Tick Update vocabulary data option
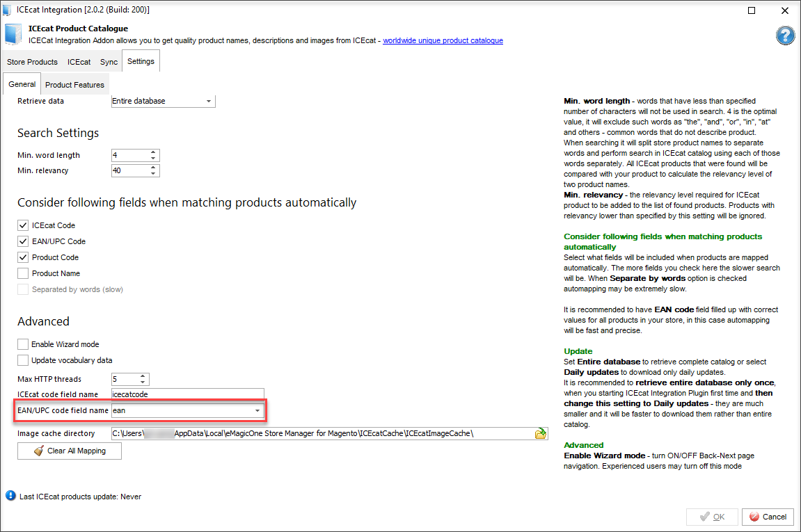 pos(24,360)
